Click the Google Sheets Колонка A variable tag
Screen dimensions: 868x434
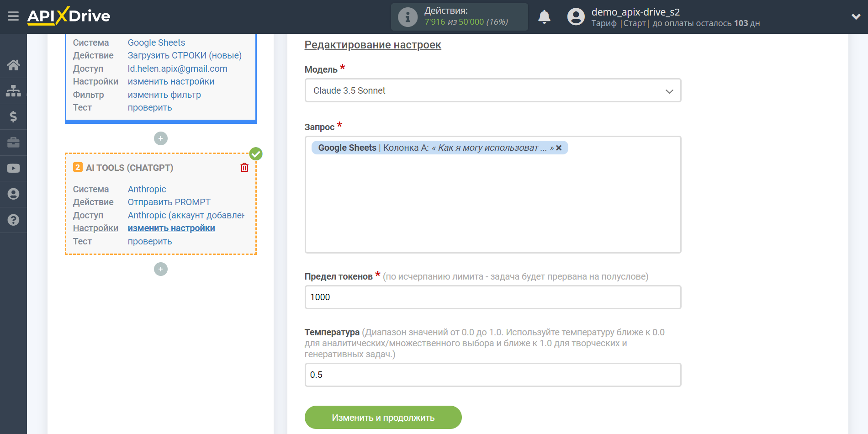click(x=439, y=148)
